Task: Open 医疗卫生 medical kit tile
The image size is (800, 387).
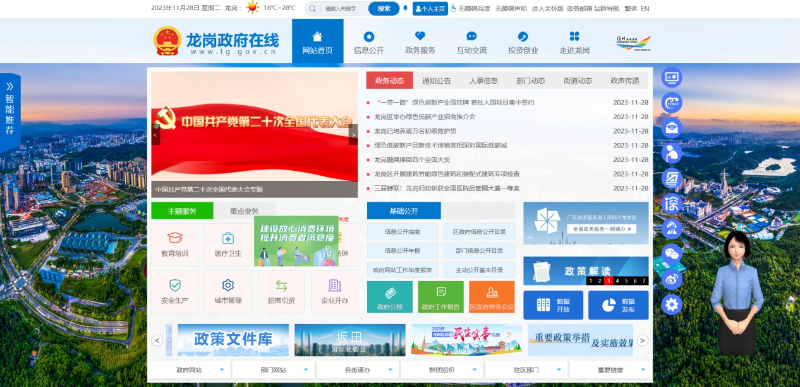Action: point(228,245)
